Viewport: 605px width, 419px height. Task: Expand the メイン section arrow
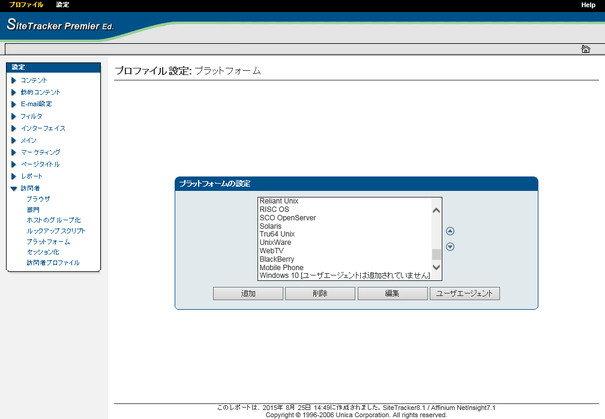(14, 140)
